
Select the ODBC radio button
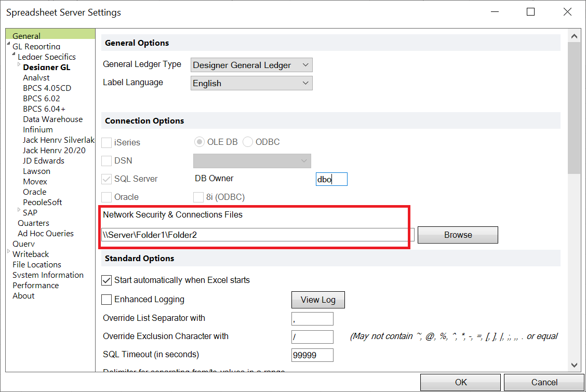(x=247, y=142)
